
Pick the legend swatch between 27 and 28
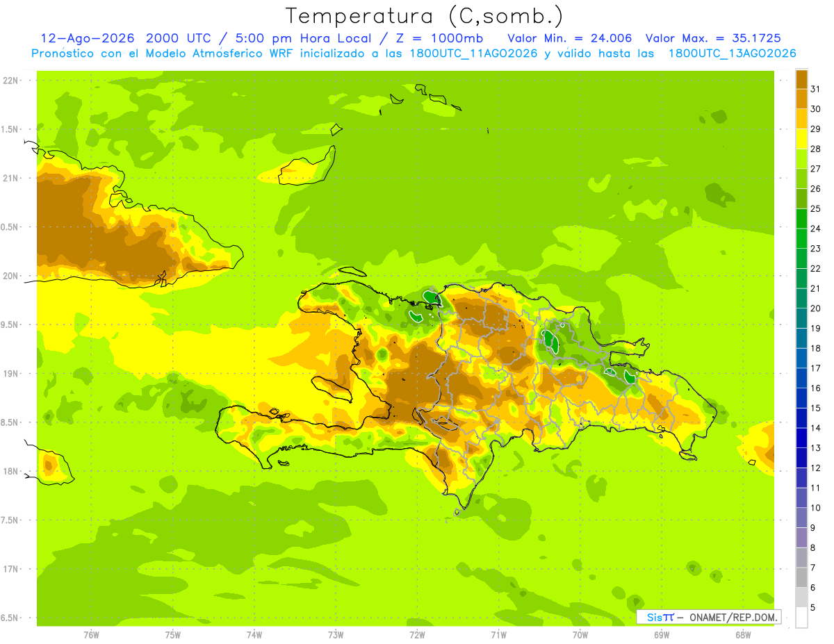point(801,158)
